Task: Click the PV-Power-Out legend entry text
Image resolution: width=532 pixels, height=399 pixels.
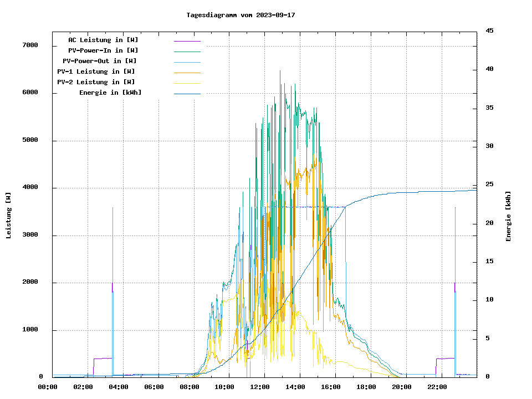Action: coord(100,61)
